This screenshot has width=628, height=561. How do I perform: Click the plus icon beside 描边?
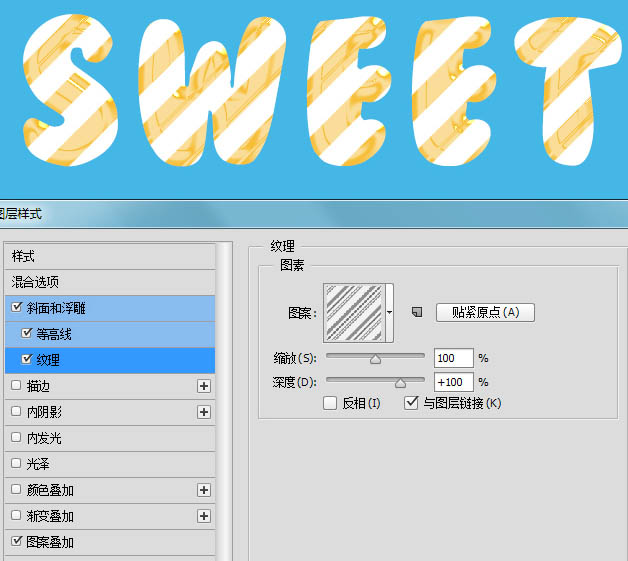(x=204, y=386)
